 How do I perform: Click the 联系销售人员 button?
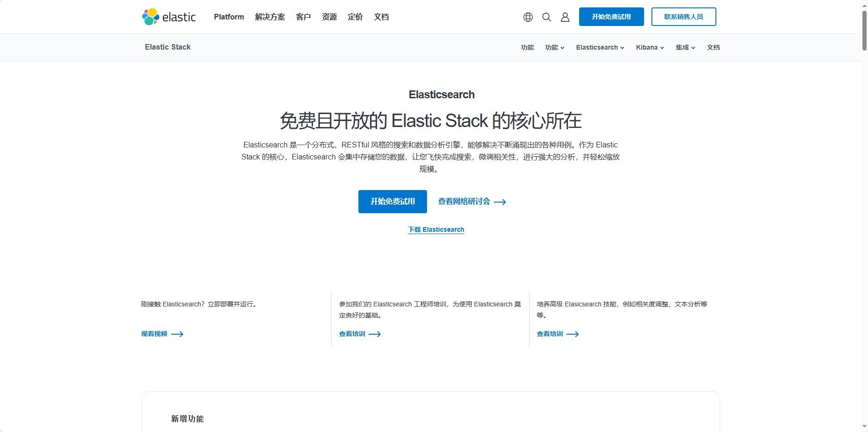(683, 17)
